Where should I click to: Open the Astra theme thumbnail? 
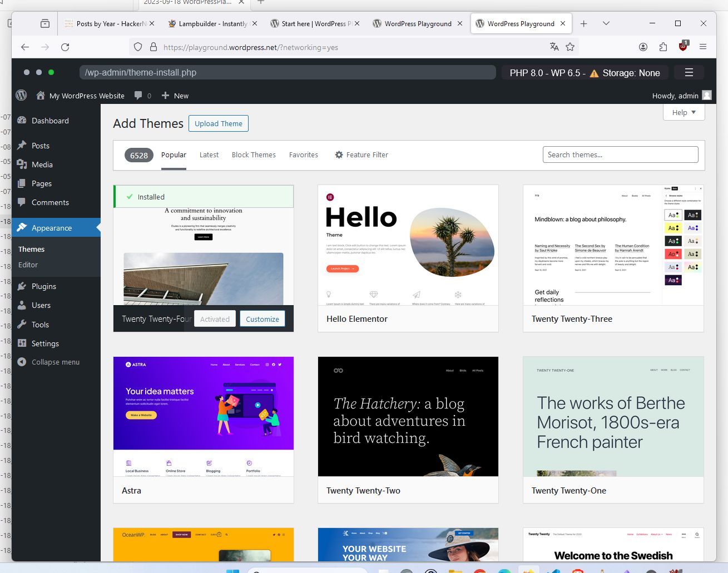coord(204,416)
